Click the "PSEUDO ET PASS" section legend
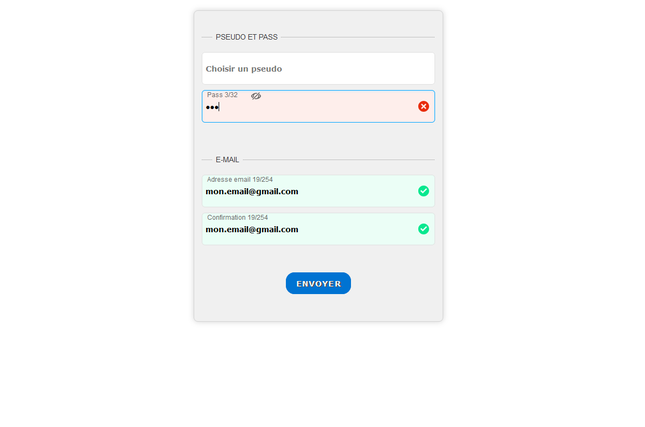Screen dimensions: 645x427 point(246,37)
